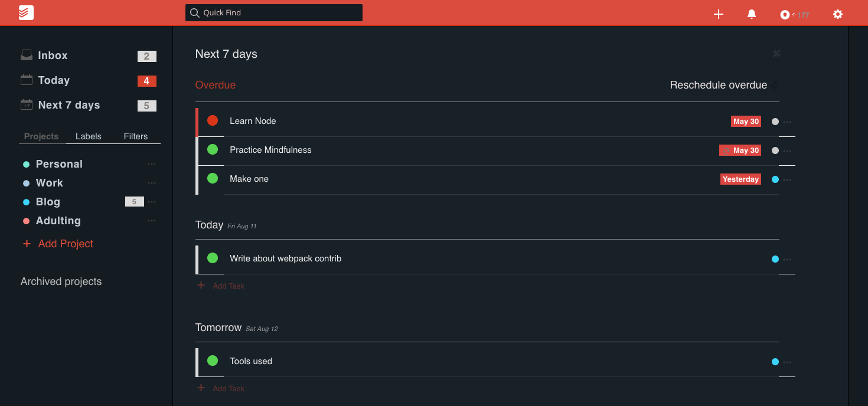Check off the Tools used task
Screen dimensions: 868x406
click(x=211, y=361)
